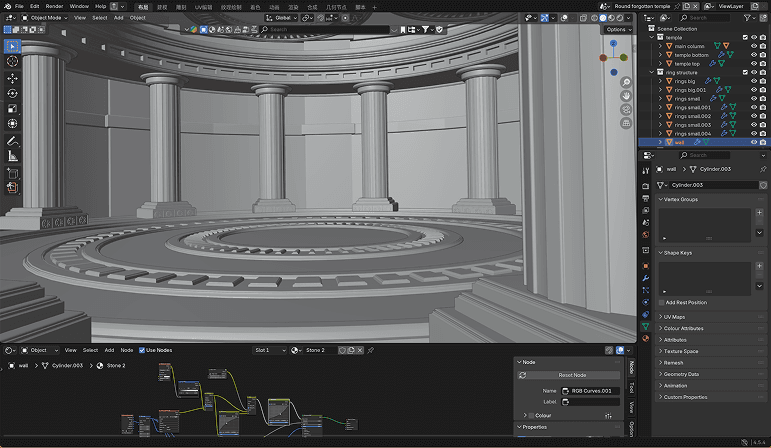Open the Render menu
771x448 pixels.
pyautogui.click(x=54, y=6)
